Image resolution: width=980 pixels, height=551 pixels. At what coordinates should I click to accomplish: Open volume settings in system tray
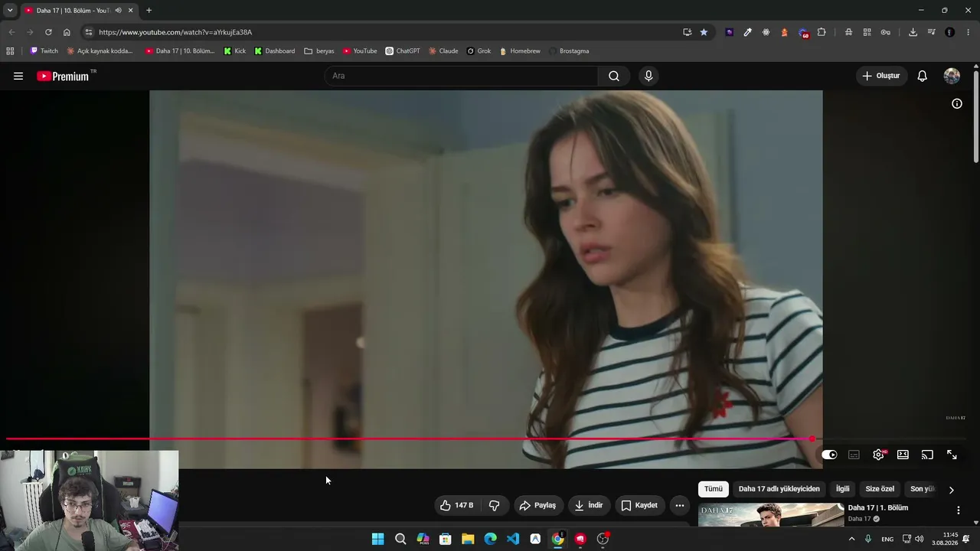coord(919,539)
